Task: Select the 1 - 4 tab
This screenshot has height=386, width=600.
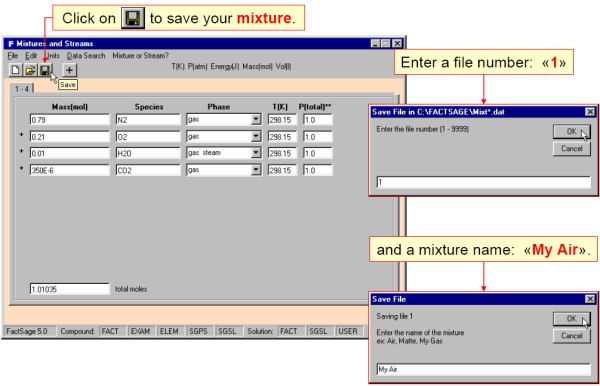Action: click(x=22, y=89)
